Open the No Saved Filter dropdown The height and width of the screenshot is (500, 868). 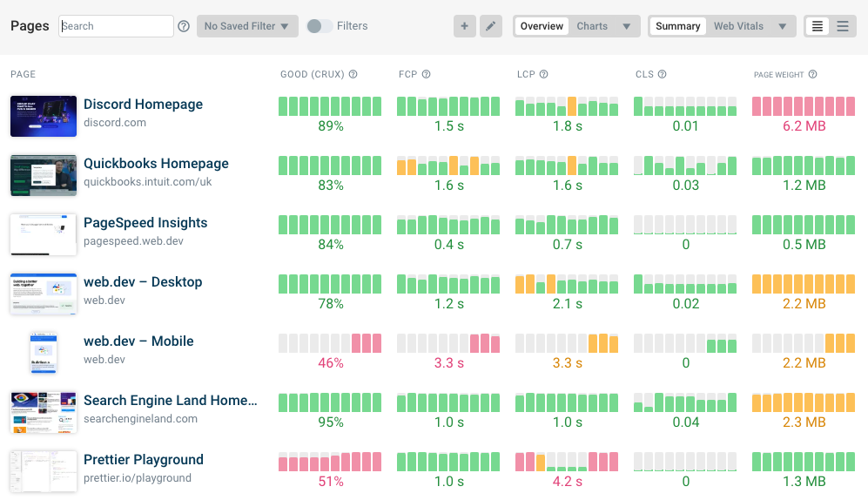(x=247, y=26)
